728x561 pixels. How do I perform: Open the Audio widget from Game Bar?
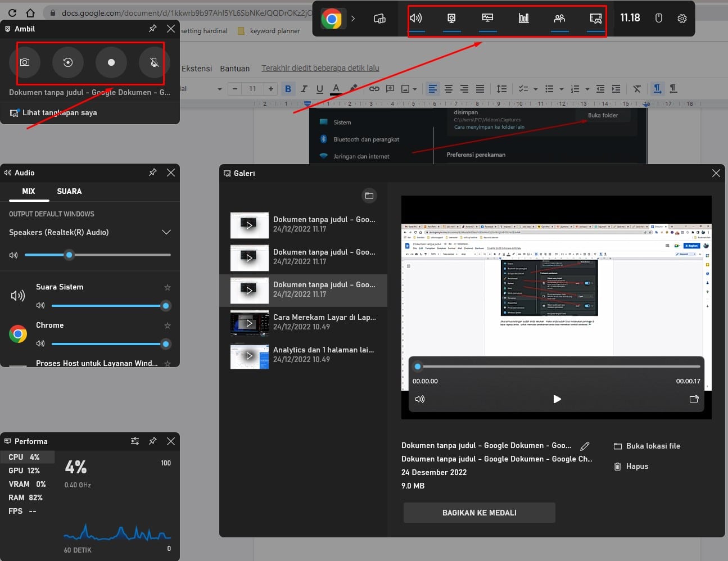(x=416, y=19)
